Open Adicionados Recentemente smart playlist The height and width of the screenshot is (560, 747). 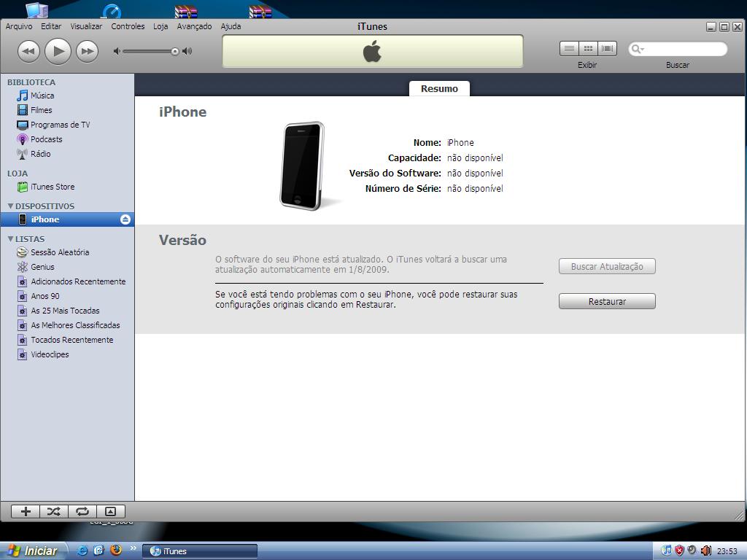point(67,281)
